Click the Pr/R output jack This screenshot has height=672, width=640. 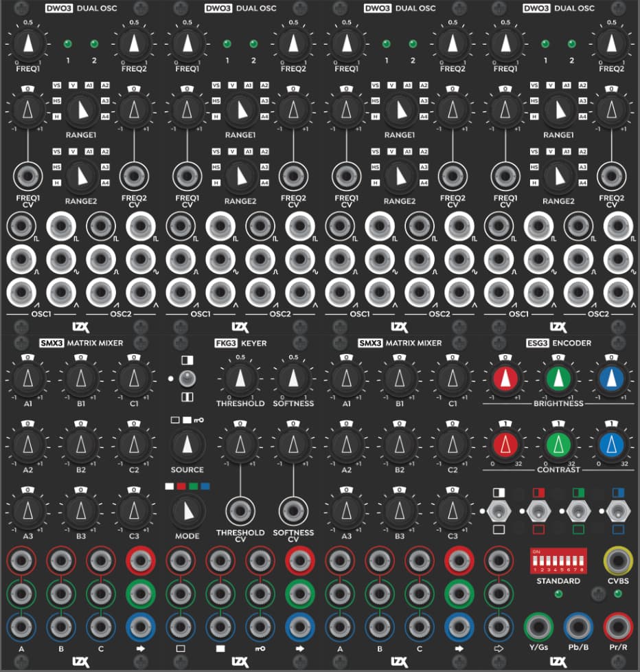[x=618, y=627]
